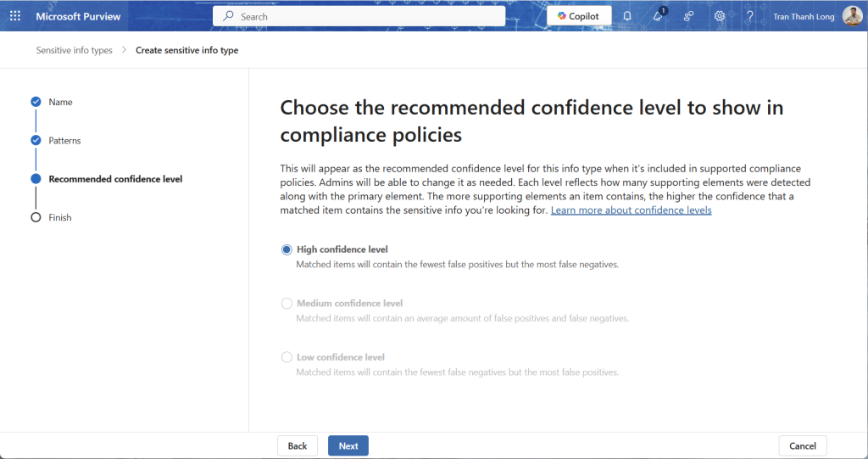Go to the Name wizard step
The height and width of the screenshot is (459, 868).
pos(60,102)
